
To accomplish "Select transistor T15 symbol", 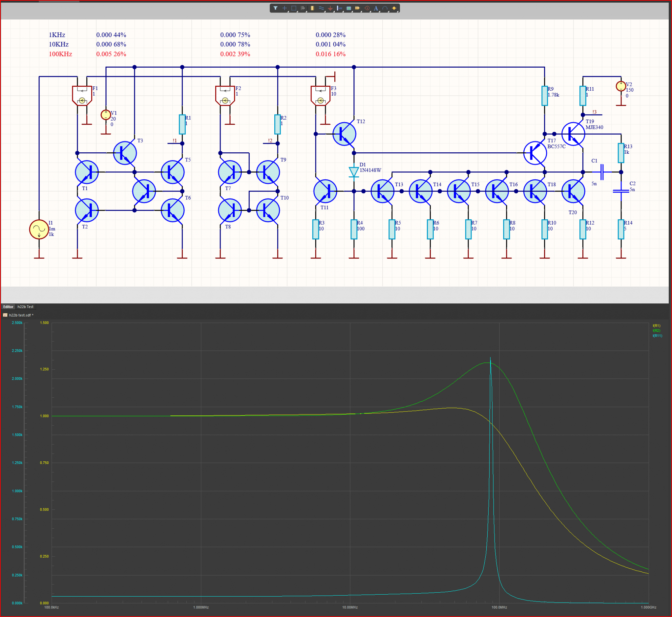I will tap(459, 191).
